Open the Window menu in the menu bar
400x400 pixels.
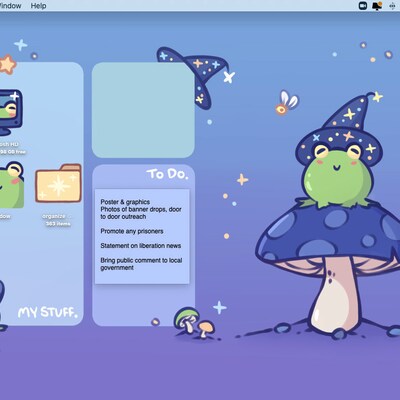pyautogui.click(x=10, y=6)
